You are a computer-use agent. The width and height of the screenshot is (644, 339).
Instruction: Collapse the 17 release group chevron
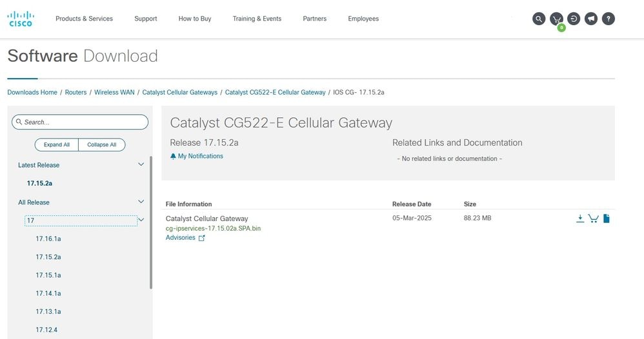[141, 220]
